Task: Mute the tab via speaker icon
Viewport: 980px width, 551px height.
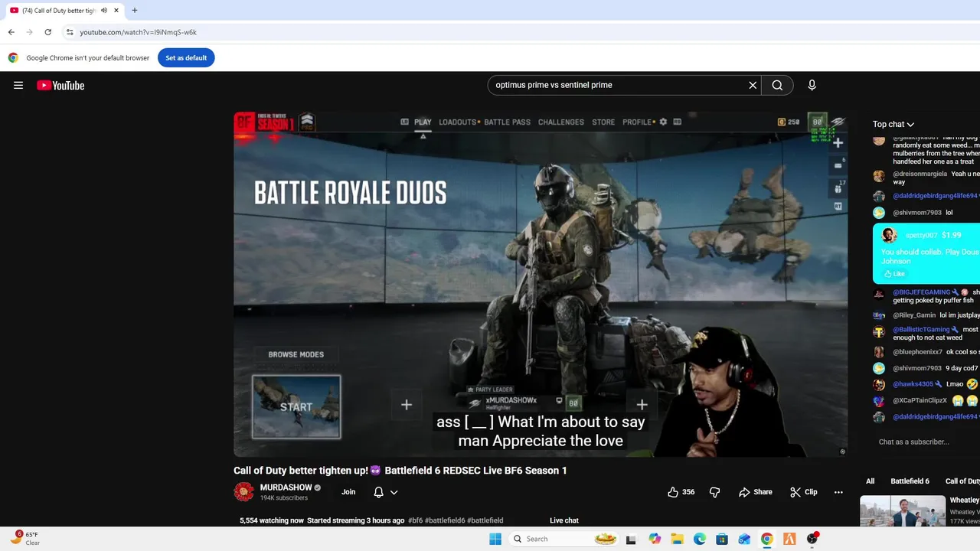Action: (x=103, y=11)
